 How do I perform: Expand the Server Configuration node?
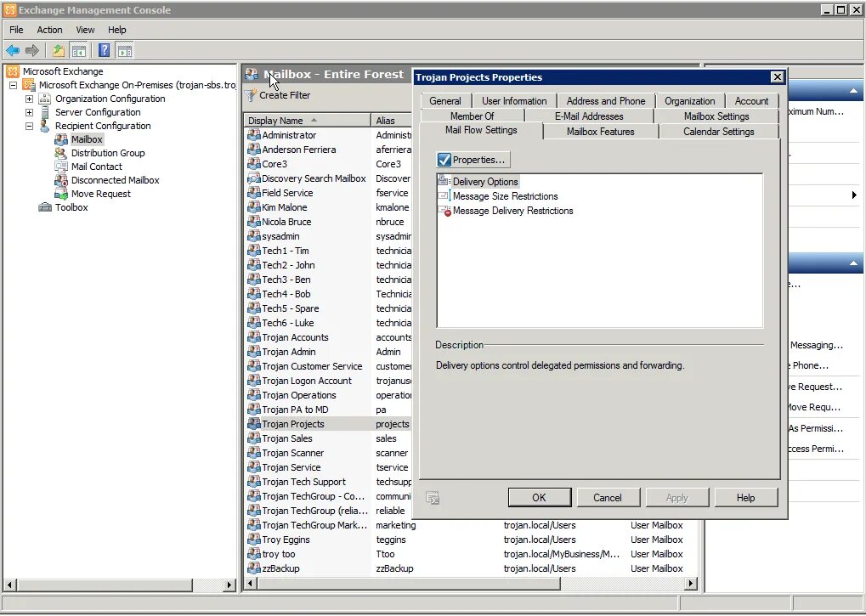(29, 112)
